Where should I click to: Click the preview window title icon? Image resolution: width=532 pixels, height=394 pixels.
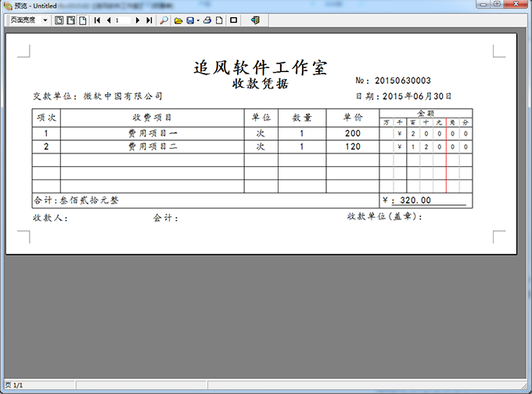8,5
